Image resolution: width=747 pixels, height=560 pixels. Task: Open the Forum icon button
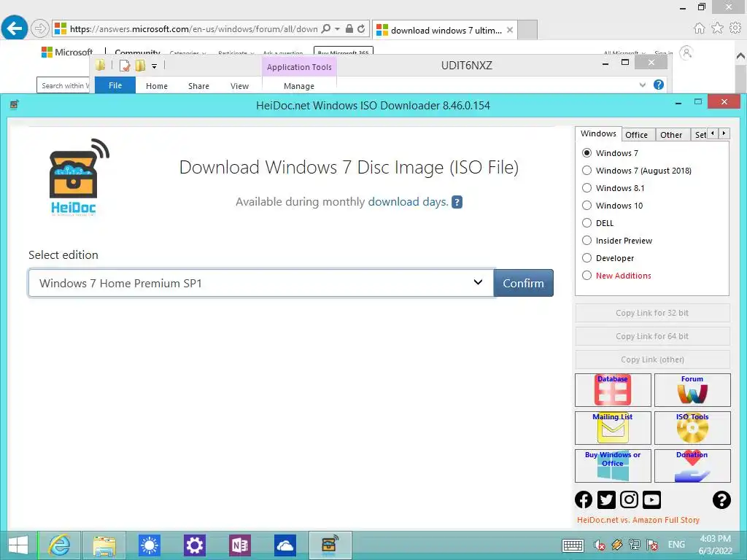(692, 389)
